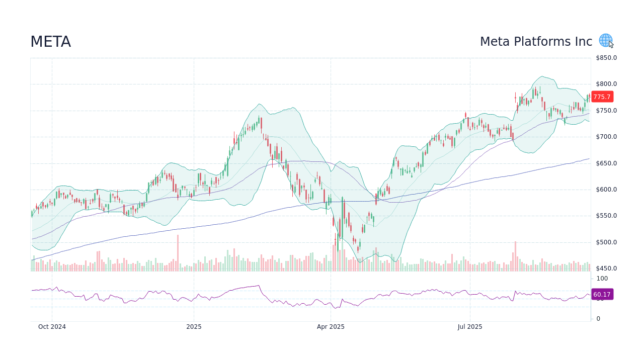Click the $800.0 price axis label

pyautogui.click(x=606, y=84)
